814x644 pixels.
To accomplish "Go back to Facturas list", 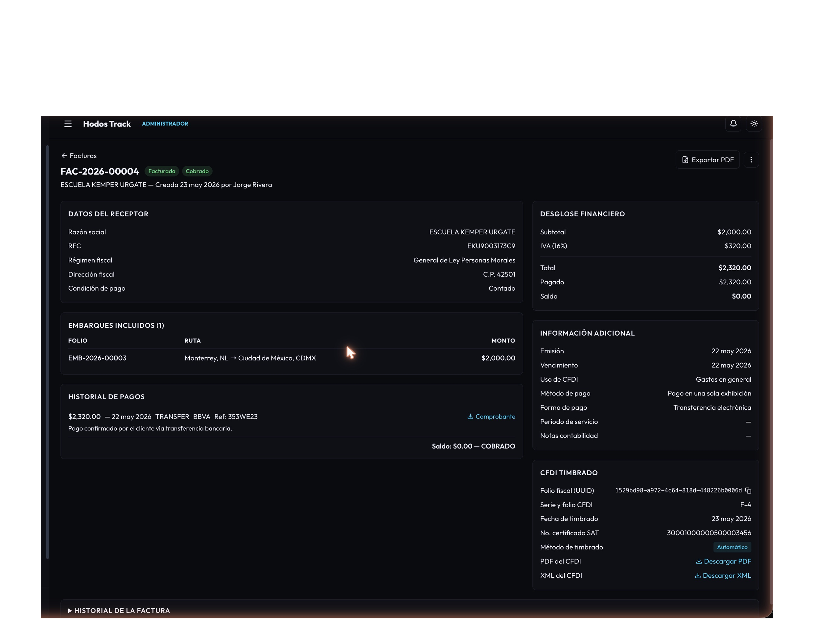I will tap(79, 156).
